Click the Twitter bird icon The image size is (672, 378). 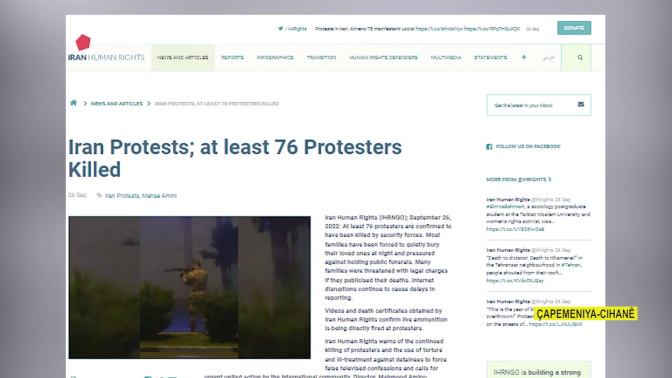tap(281, 29)
